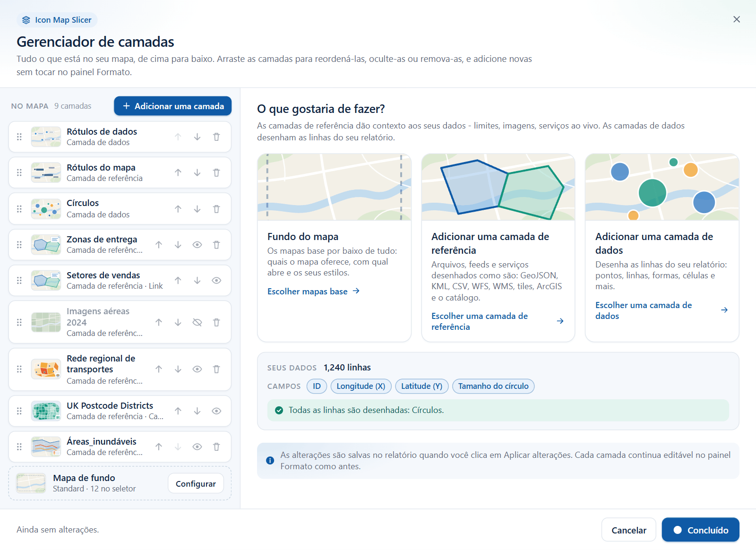Click the ID field chip
Image resolution: width=756 pixels, height=550 pixels.
pyautogui.click(x=317, y=387)
